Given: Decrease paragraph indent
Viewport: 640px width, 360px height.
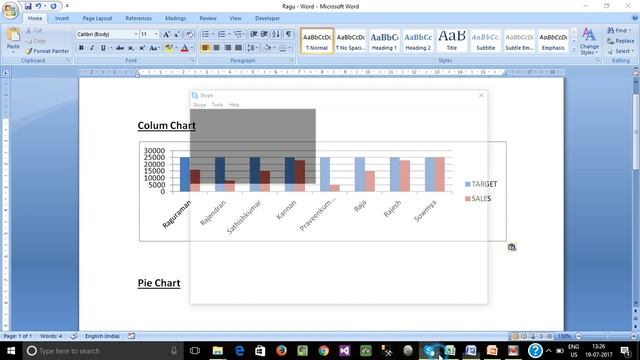Looking at the screenshot, I should pos(253,34).
